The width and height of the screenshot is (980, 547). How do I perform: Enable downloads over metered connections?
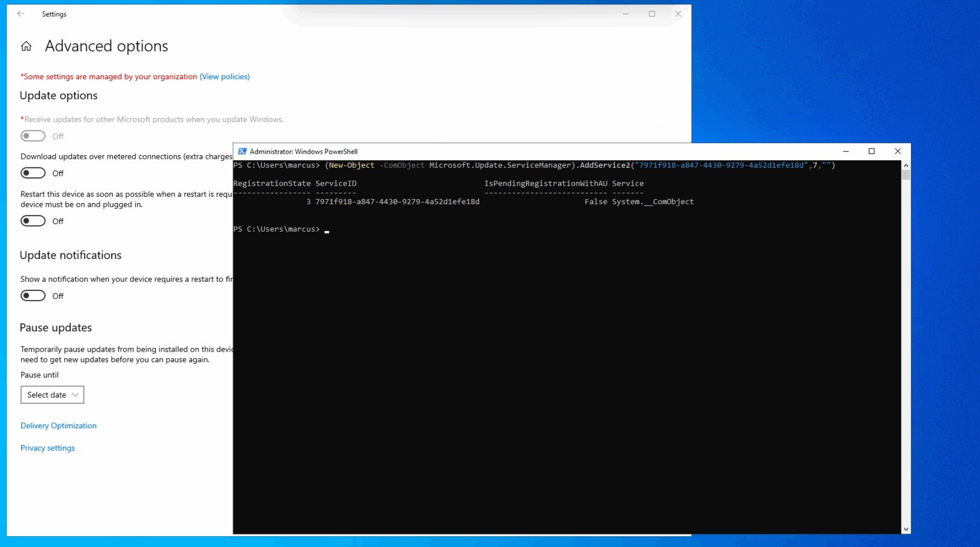pyautogui.click(x=33, y=172)
